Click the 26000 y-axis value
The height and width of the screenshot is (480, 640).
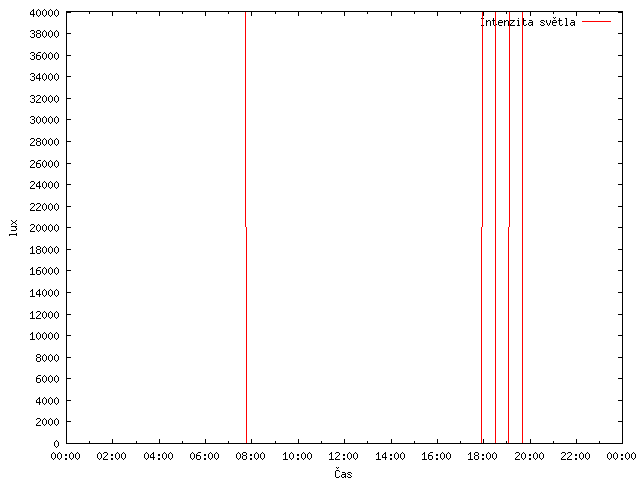[44, 164]
